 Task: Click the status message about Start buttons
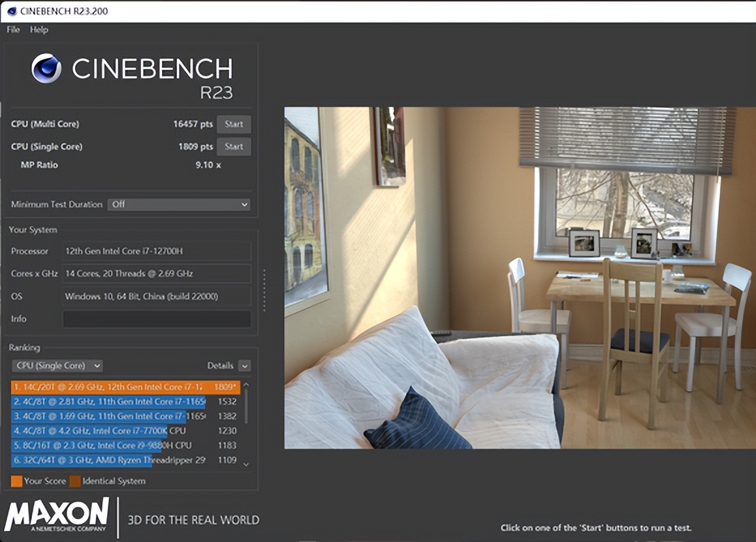[x=596, y=528]
